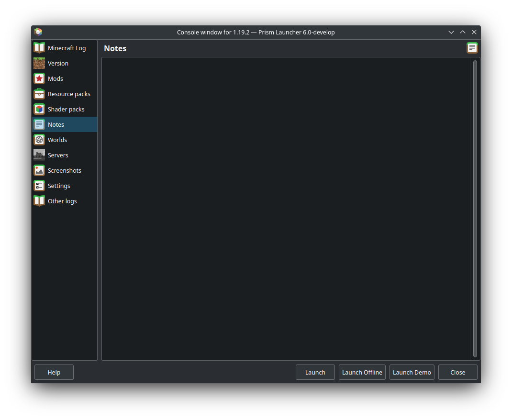The height and width of the screenshot is (420, 512).
Task: Click the Servers thumbnail icon
Action: point(39,155)
